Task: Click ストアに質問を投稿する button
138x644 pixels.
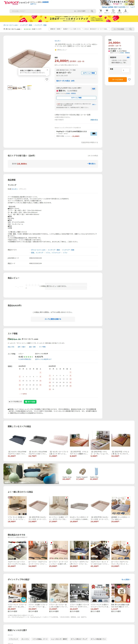Action: (53, 319)
